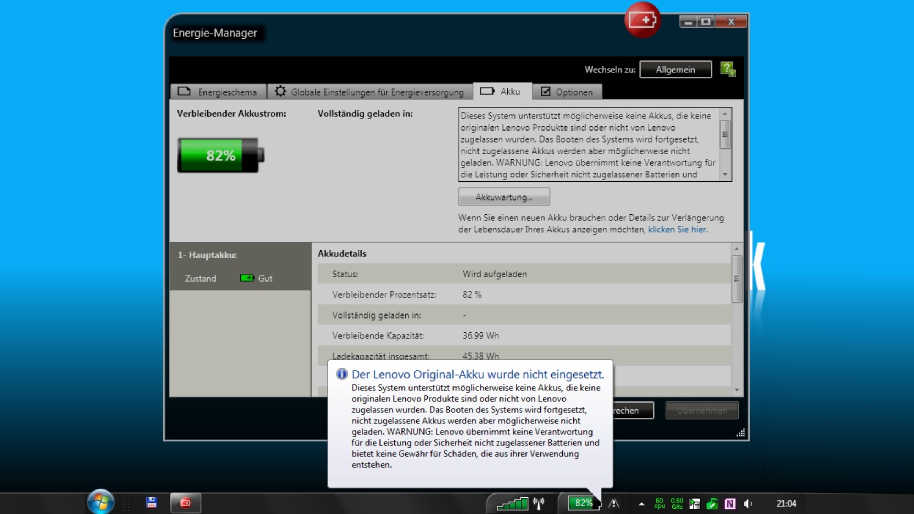914x514 pixels.
Task: Click the 'Wechseln zu:' label
Action: 610,69
